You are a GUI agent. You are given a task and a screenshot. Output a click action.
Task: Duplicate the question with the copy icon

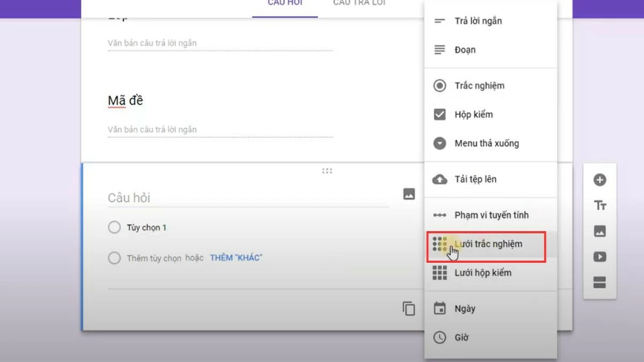click(408, 309)
